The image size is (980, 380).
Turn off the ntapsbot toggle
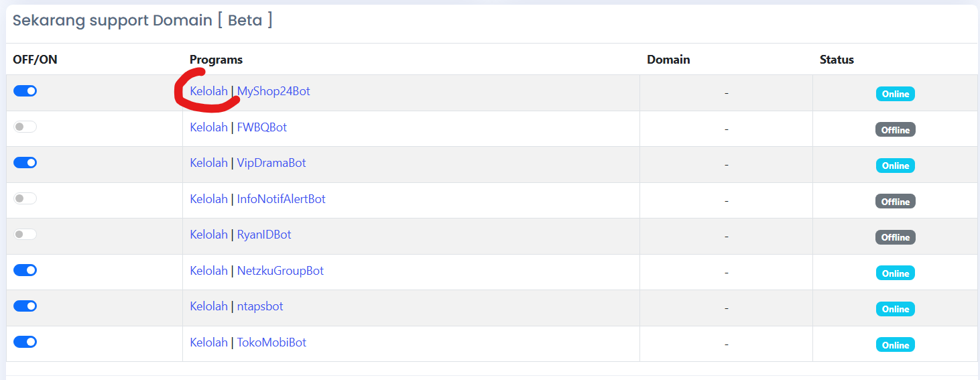25,306
